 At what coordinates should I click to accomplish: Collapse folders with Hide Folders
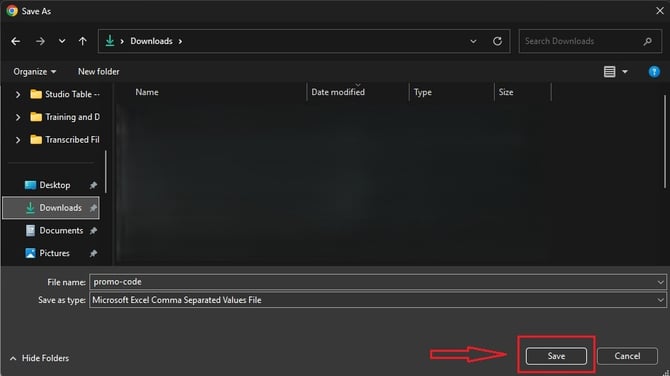(39, 358)
